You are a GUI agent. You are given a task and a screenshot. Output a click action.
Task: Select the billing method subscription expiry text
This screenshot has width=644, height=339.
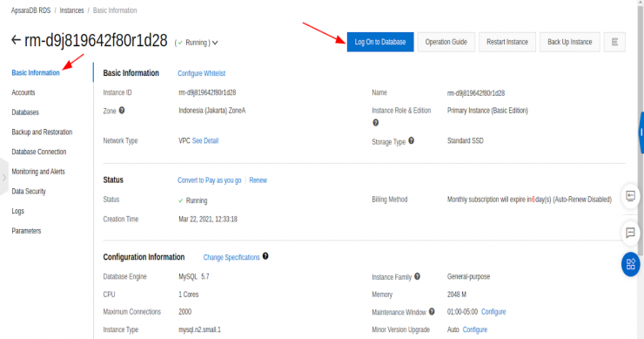tap(529, 200)
